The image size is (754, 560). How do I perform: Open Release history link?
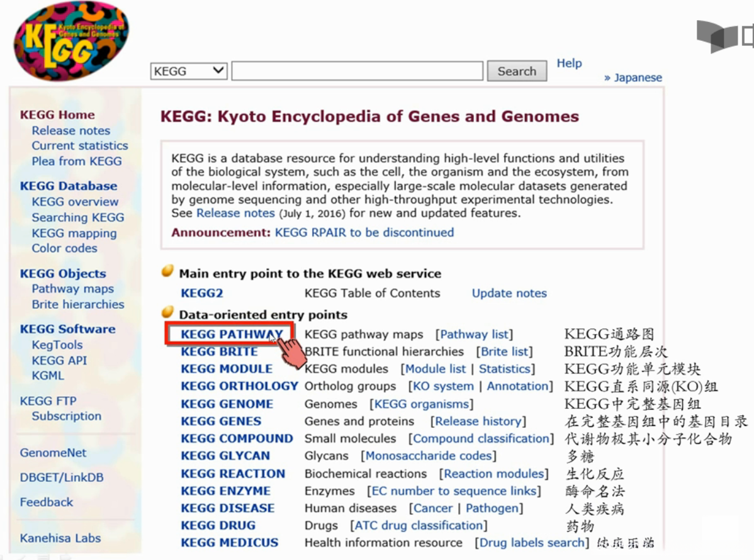[478, 421]
